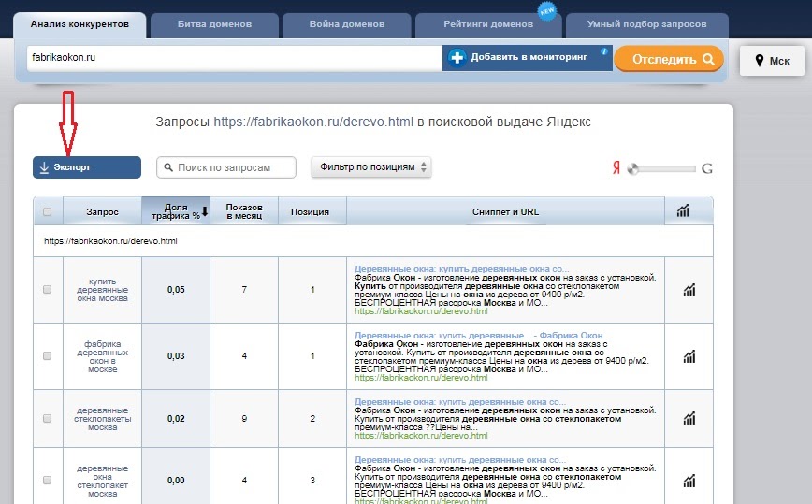812x504 pixels.
Task: Click the info icon on the monitoring button
Action: (603, 51)
